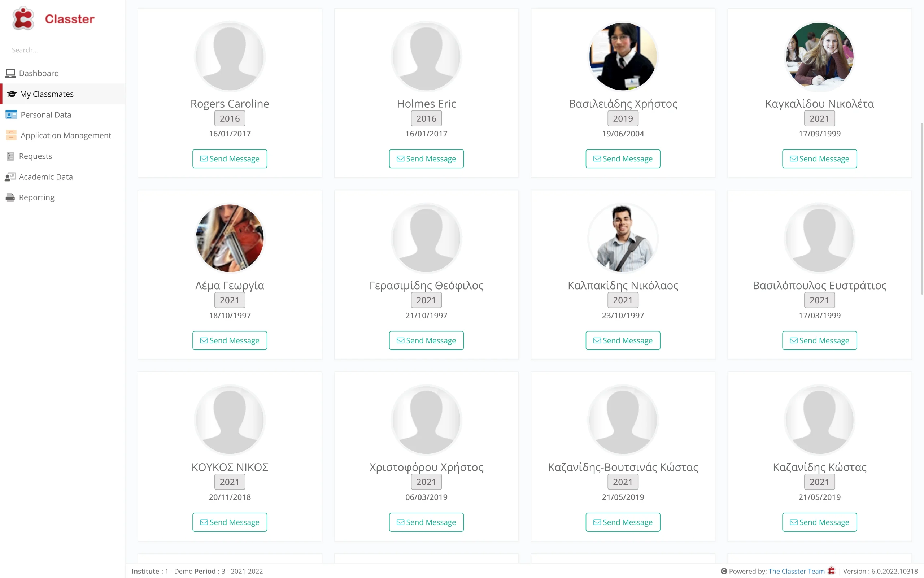Screen dimensions: 924x578
Task: Open Academic Data via its icon
Action: 10,177
